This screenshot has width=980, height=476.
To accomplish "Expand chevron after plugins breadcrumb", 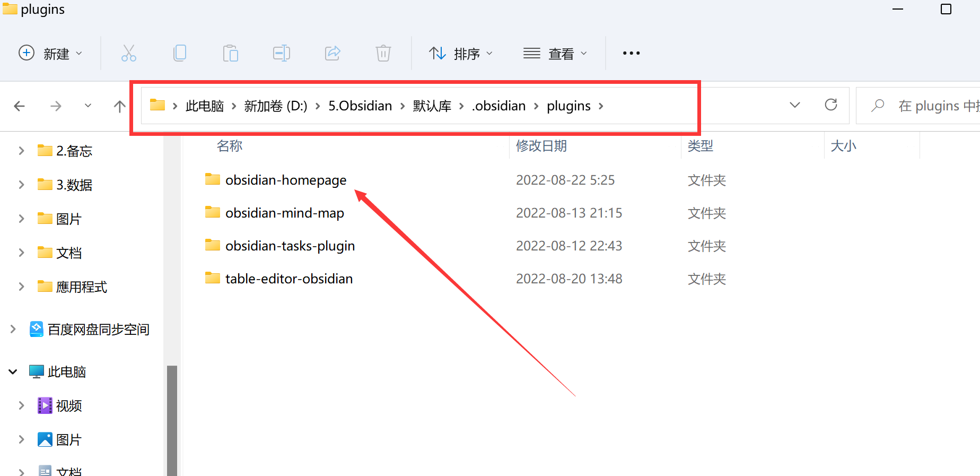I will [x=601, y=106].
